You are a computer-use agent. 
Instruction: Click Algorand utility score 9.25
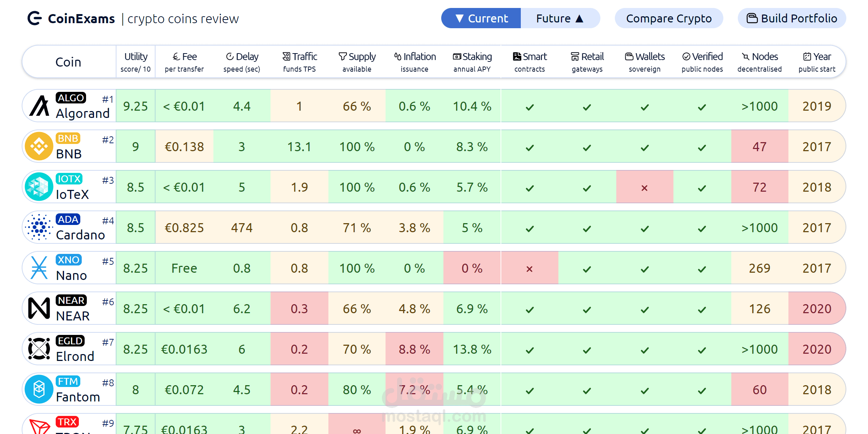pyautogui.click(x=136, y=106)
